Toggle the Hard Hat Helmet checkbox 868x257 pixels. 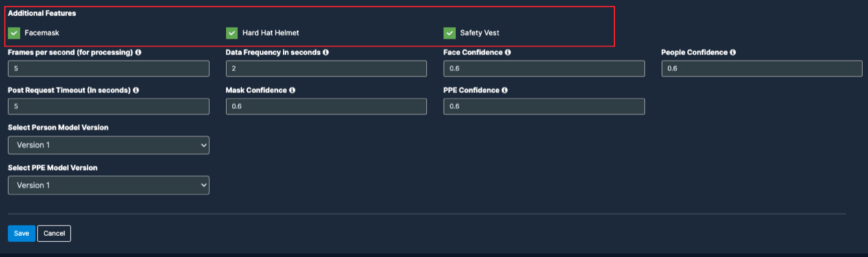click(232, 33)
